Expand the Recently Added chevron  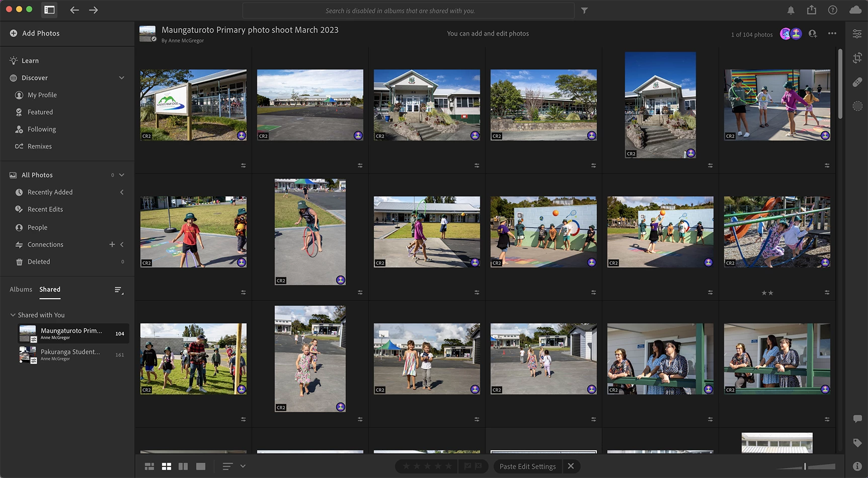(122, 192)
